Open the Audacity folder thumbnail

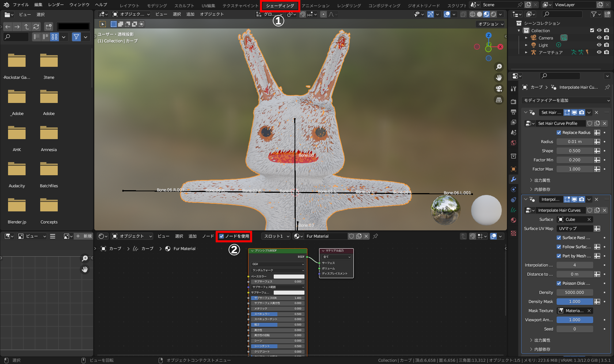[17, 170]
